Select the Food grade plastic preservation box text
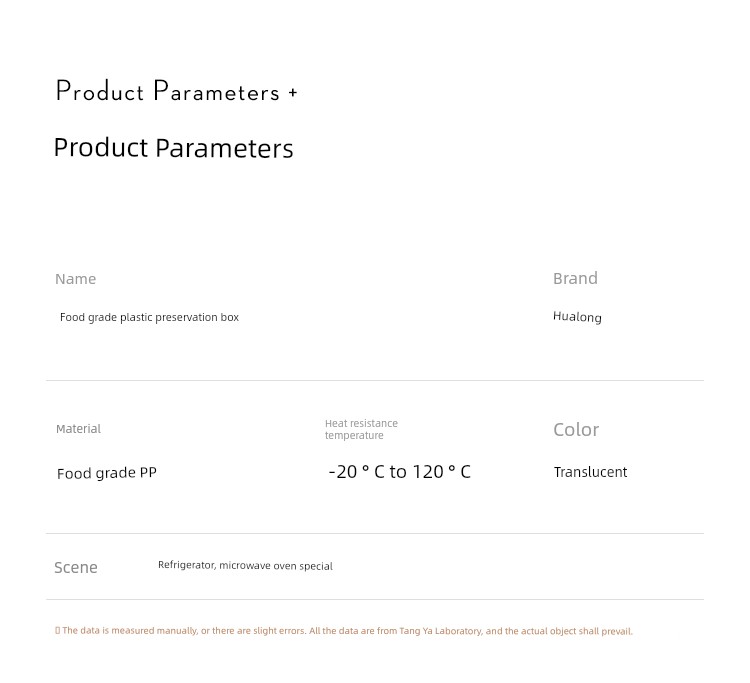Screen dimensions: 750x683 pos(149,318)
